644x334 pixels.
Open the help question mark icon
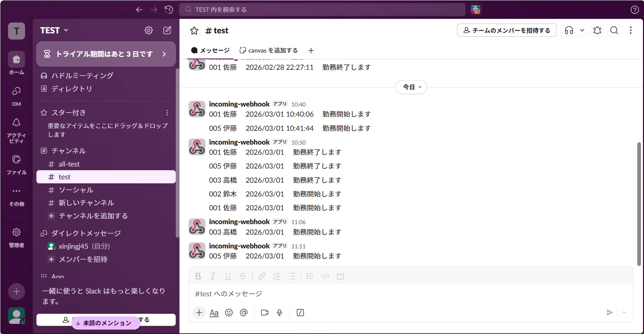pyautogui.click(x=635, y=10)
